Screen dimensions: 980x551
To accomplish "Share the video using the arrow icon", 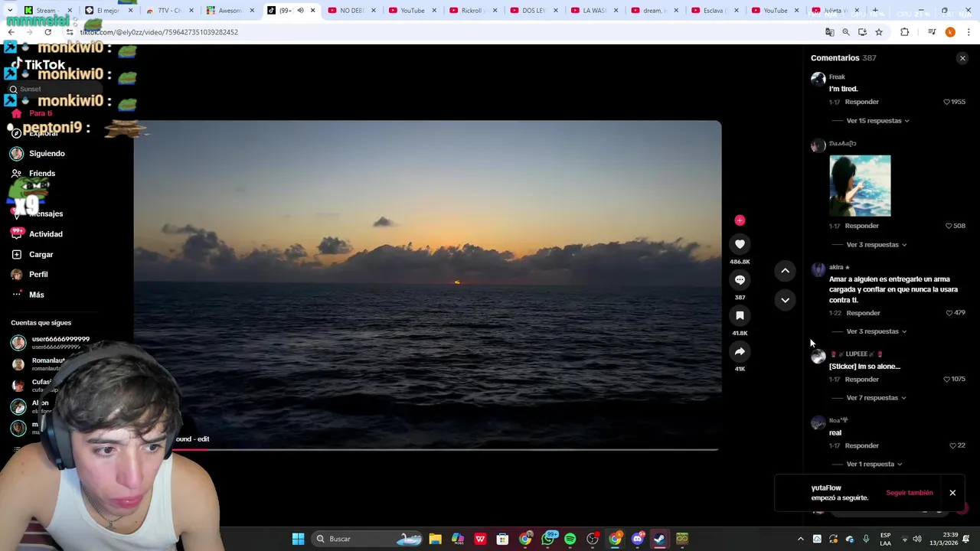I will pos(740,351).
